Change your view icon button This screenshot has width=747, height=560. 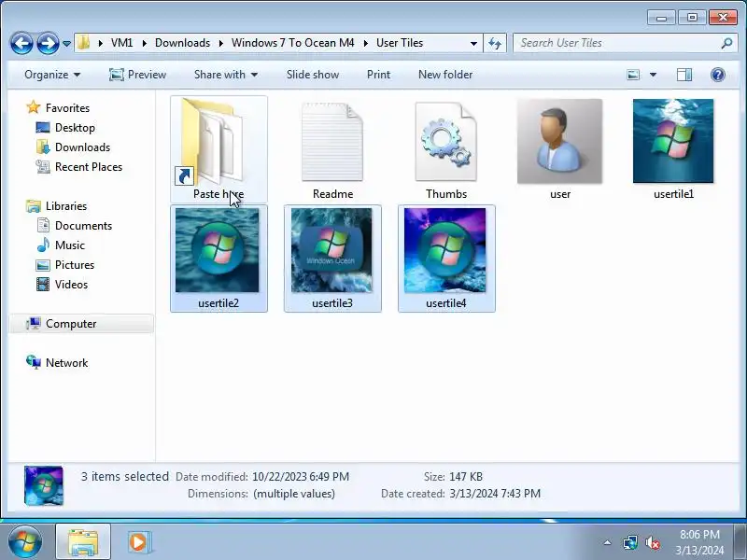tap(633, 75)
